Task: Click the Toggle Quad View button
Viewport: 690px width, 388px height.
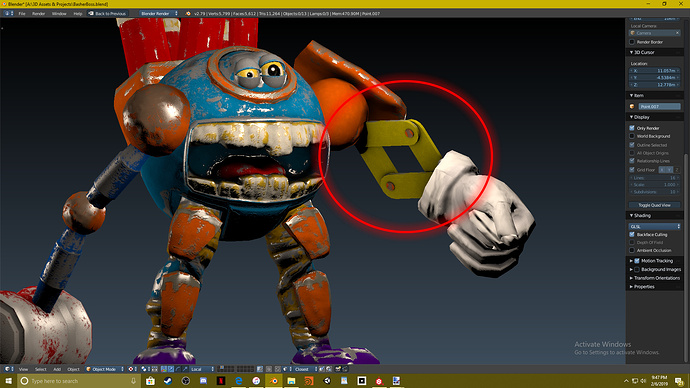Action: pos(654,205)
